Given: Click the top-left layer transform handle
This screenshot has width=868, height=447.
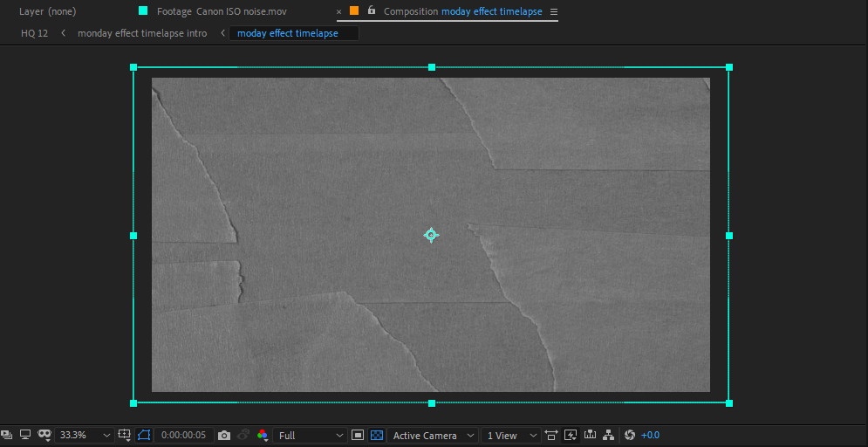Looking at the screenshot, I should (133, 67).
